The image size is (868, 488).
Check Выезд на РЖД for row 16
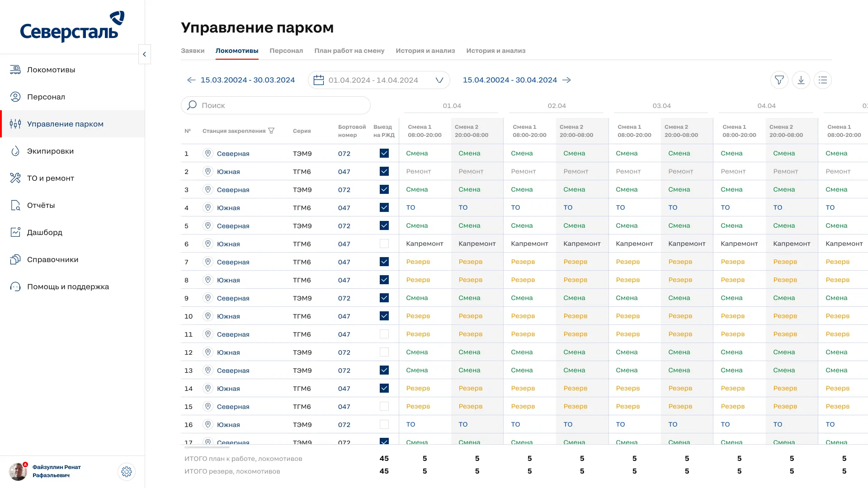pos(384,424)
